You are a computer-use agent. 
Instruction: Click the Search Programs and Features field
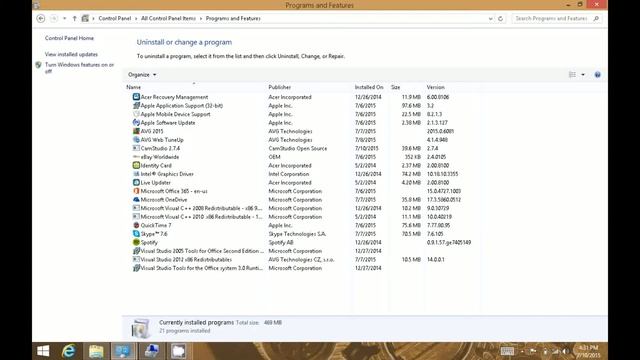click(551, 18)
